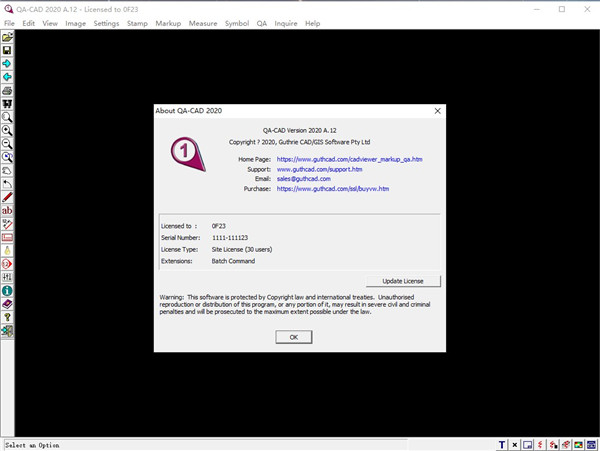Click the yellow question mark help icon
This screenshot has width=600, height=451.
click(7, 317)
